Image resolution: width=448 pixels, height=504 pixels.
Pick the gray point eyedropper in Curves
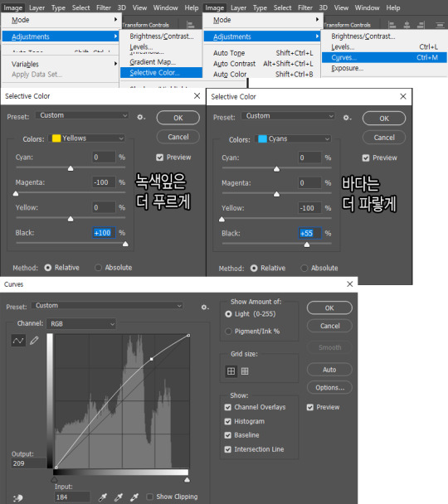[x=119, y=497]
